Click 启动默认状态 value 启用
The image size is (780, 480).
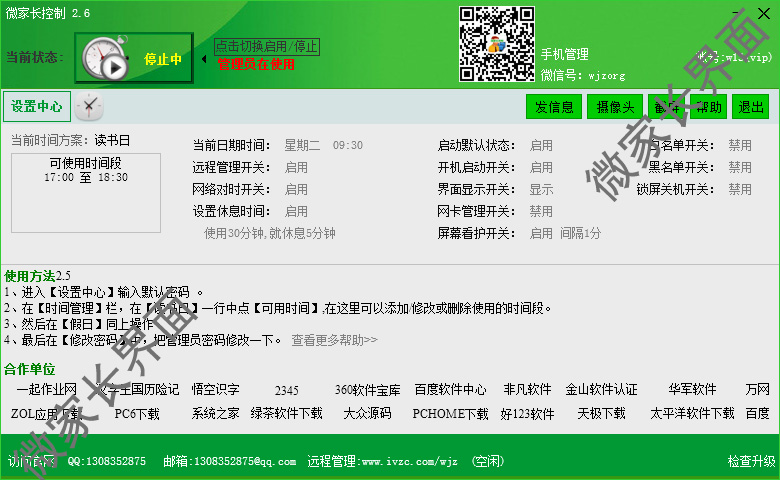coord(541,145)
